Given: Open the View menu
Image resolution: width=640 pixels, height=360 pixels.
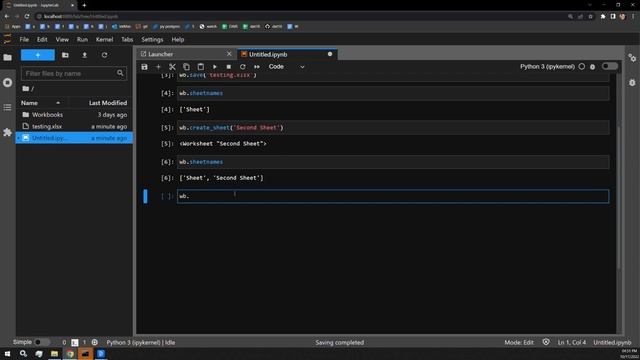Looking at the screenshot, I should (62, 40).
